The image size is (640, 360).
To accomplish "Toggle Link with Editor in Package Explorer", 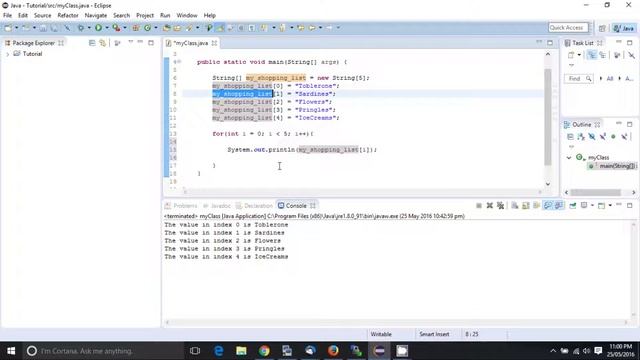I will click(102, 43).
